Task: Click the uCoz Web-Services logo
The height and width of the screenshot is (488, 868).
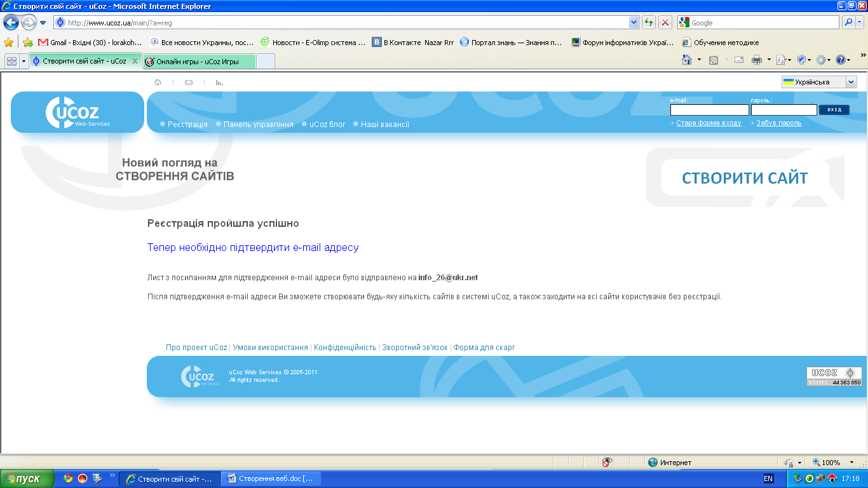Action: click(x=78, y=112)
